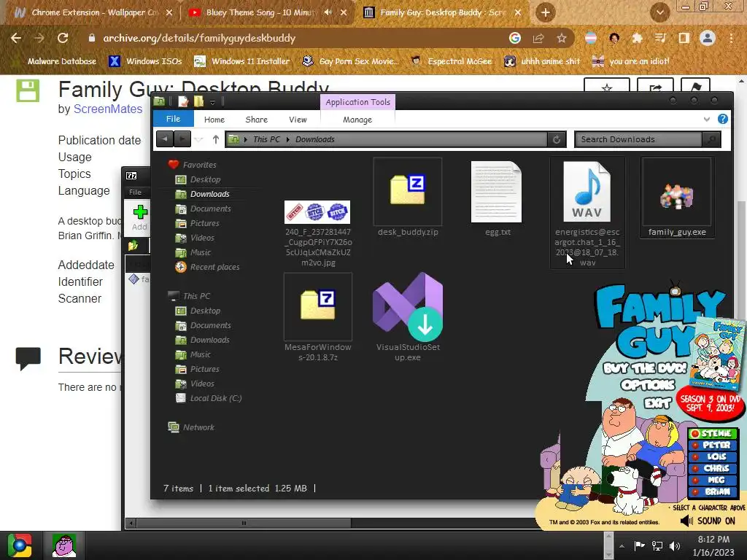747x560 pixels.
Task: Choose Lois character in desktop buddy
Action: [x=713, y=456]
